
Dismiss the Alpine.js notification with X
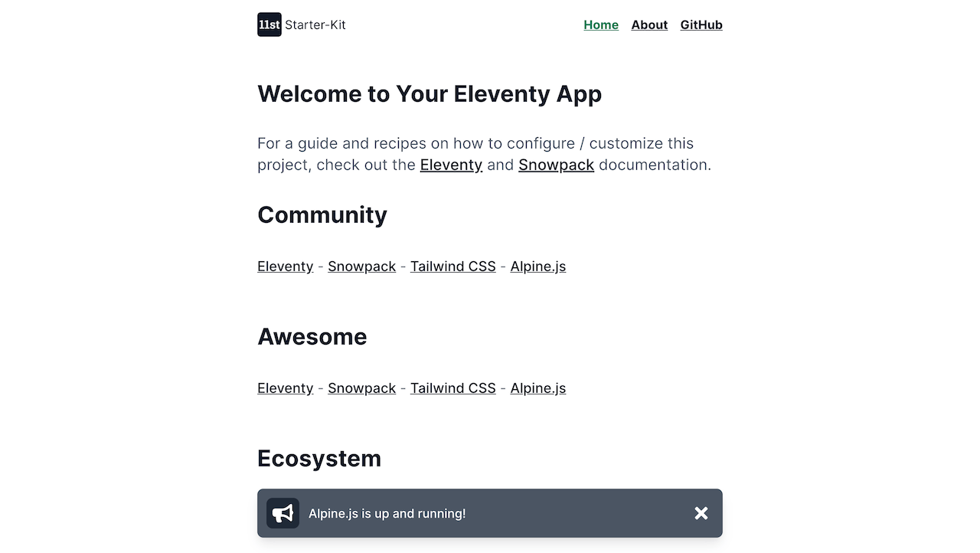701,513
